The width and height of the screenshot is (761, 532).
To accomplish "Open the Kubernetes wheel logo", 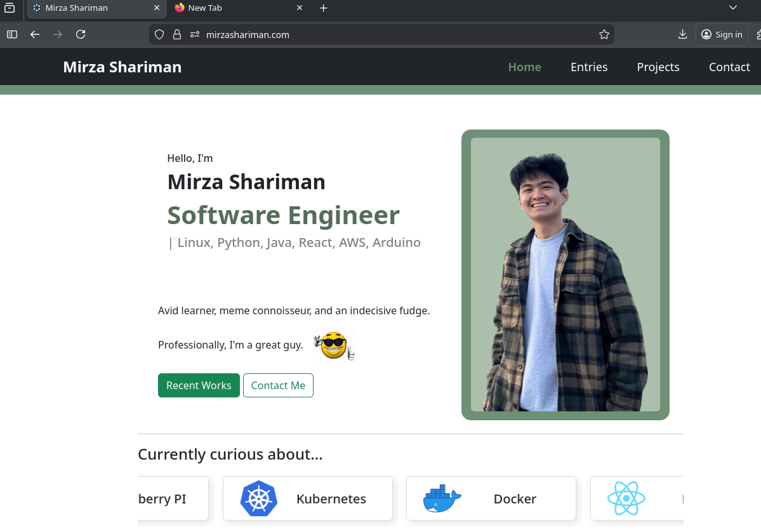I will click(x=258, y=498).
